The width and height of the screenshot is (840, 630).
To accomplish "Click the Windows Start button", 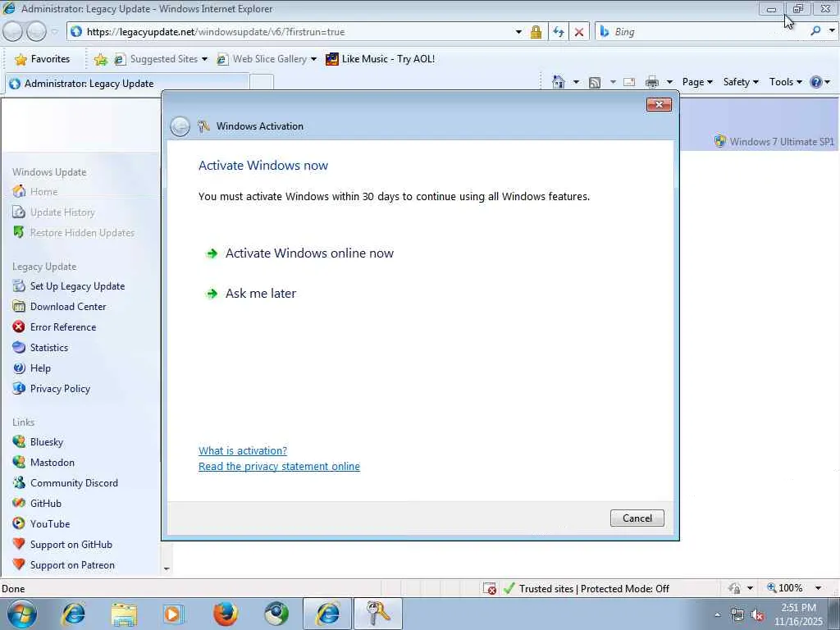I will point(22,614).
